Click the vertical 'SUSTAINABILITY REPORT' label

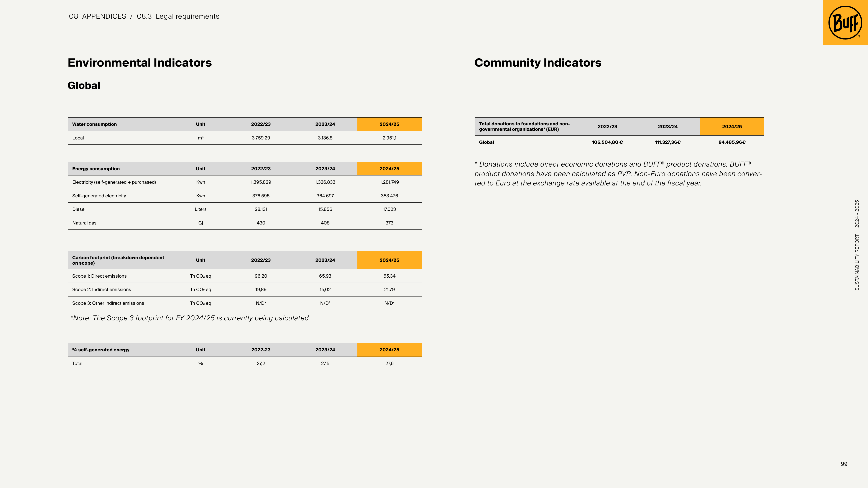pos(857,263)
